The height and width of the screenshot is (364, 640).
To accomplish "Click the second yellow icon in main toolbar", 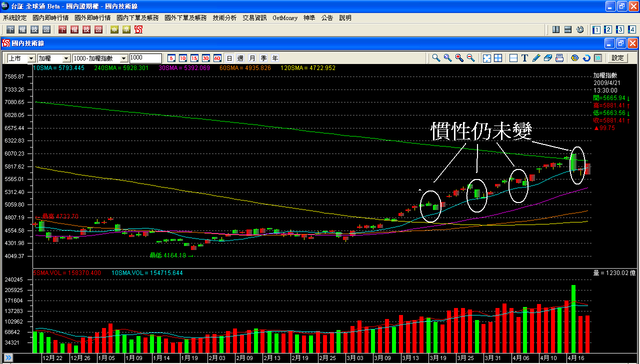I will pos(127,29).
